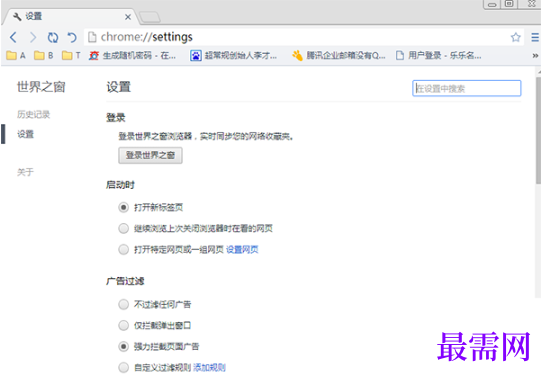Select the 设置 browser tab
This screenshot has width=549, height=378.
pos(70,16)
